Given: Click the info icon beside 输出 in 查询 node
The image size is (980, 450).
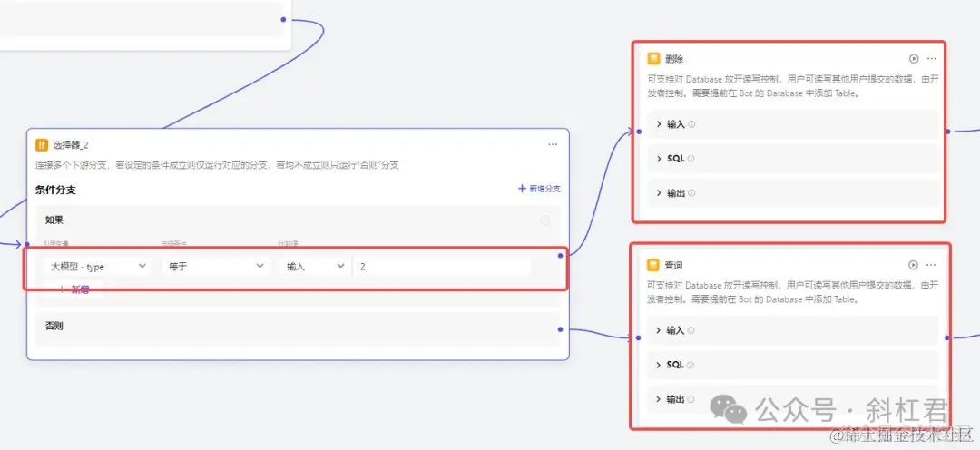Looking at the screenshot, I should [x=691, y=399].
